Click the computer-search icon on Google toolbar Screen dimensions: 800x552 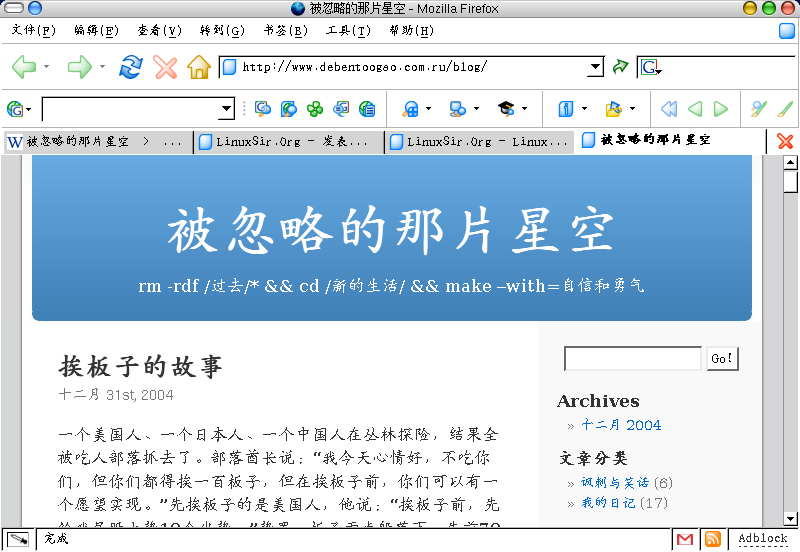tap(458, 109)
